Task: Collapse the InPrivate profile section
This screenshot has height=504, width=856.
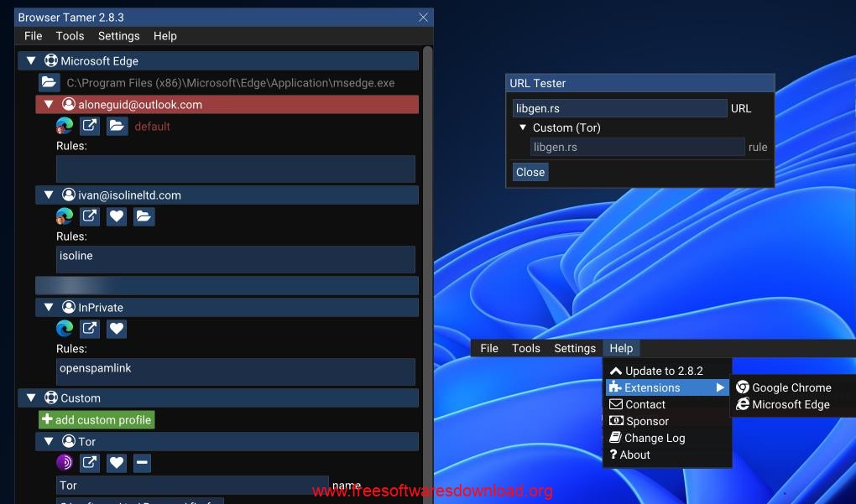Action: click(49, 307)
